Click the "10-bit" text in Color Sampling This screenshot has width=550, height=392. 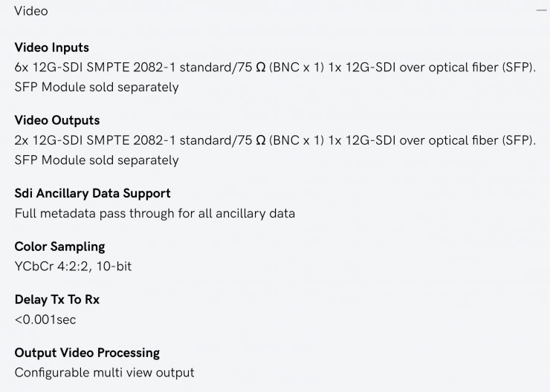114,266
